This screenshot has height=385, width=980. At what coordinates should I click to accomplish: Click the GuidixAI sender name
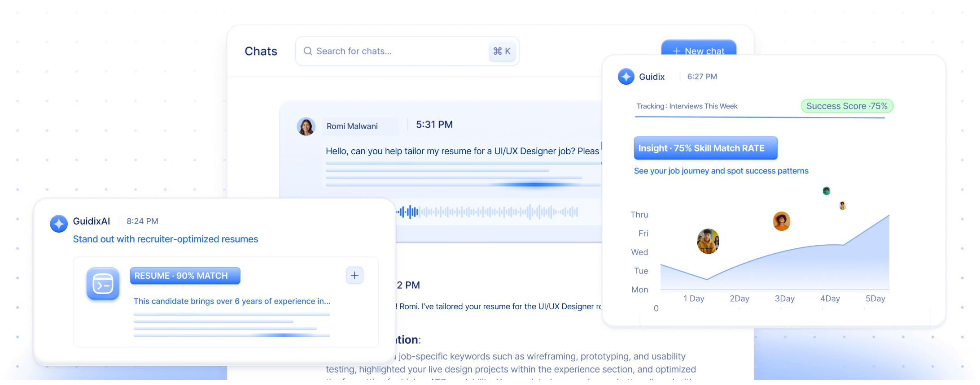92,221
